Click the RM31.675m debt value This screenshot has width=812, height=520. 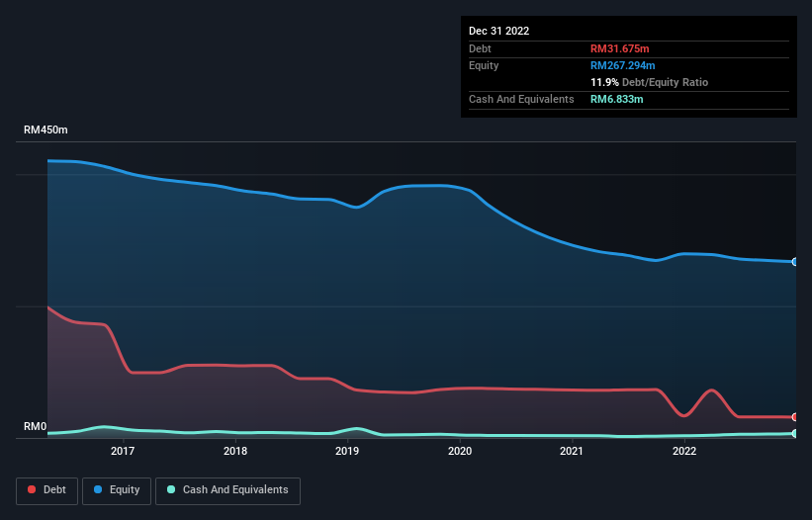point(619,48)
